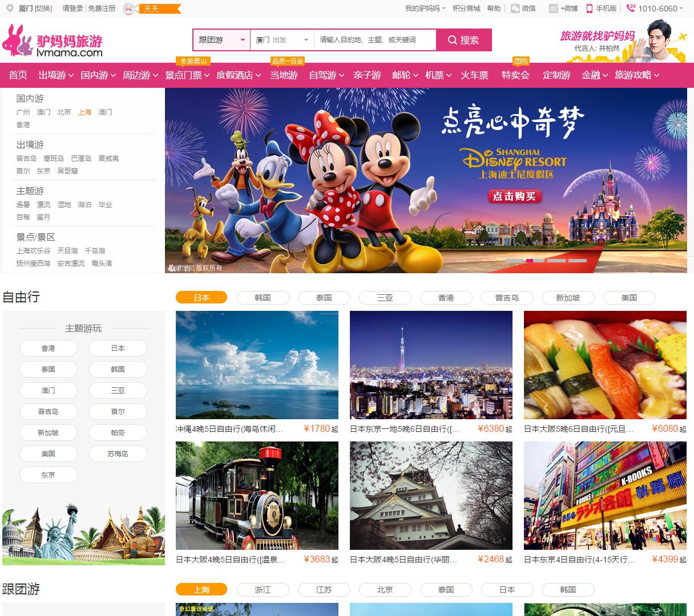694x616 pixels.
Task: Open the 特卖会 nav item
Action: click(515, 75)
